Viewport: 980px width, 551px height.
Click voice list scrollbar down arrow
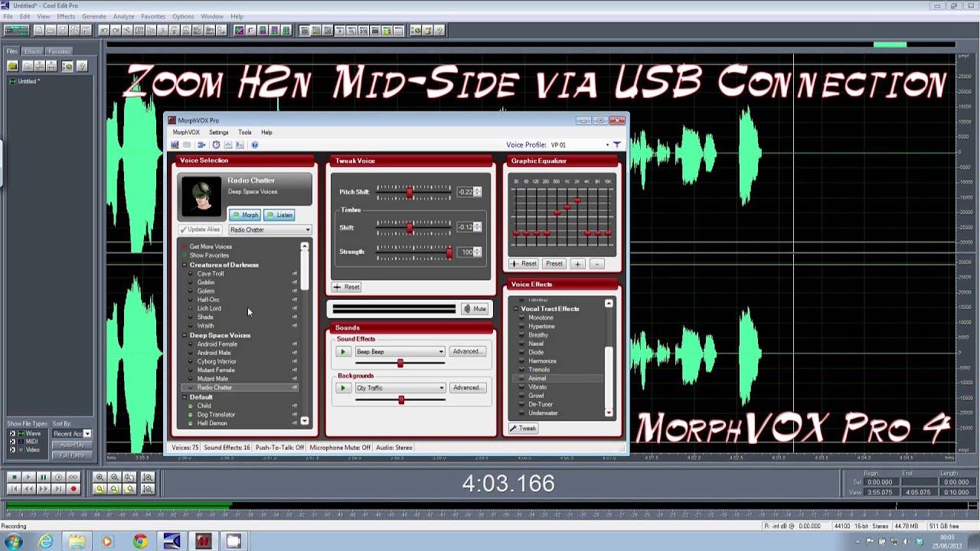coord(305,421)
